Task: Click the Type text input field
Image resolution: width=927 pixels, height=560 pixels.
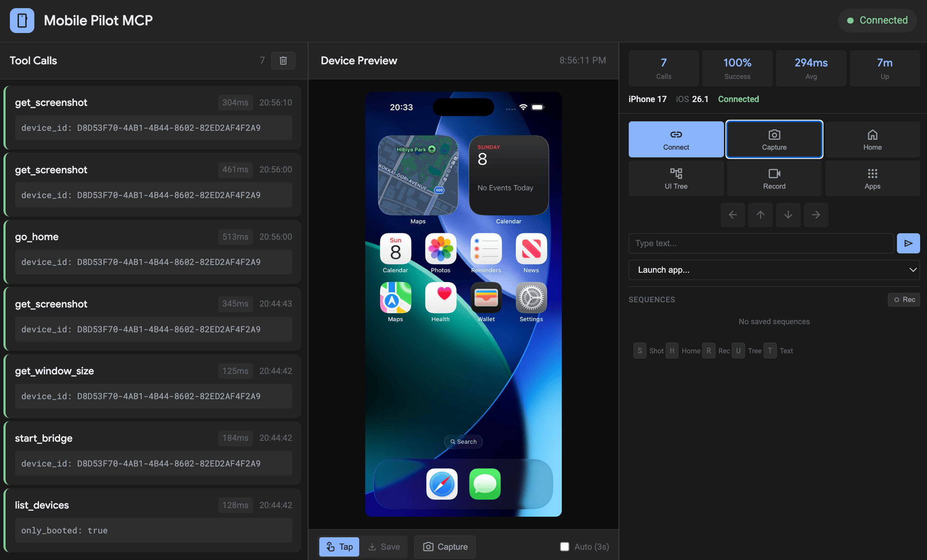Action: (x=761, y=243)
